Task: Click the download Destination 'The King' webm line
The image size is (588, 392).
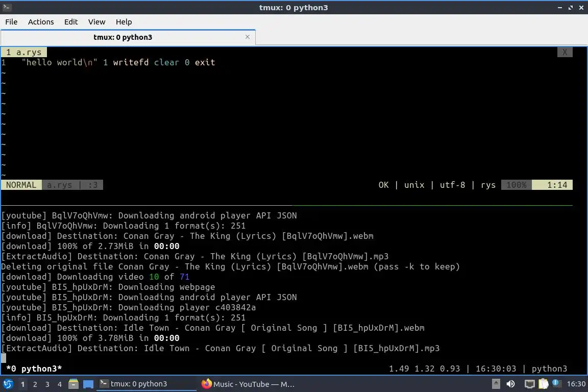Action: (x=187, y=236)
